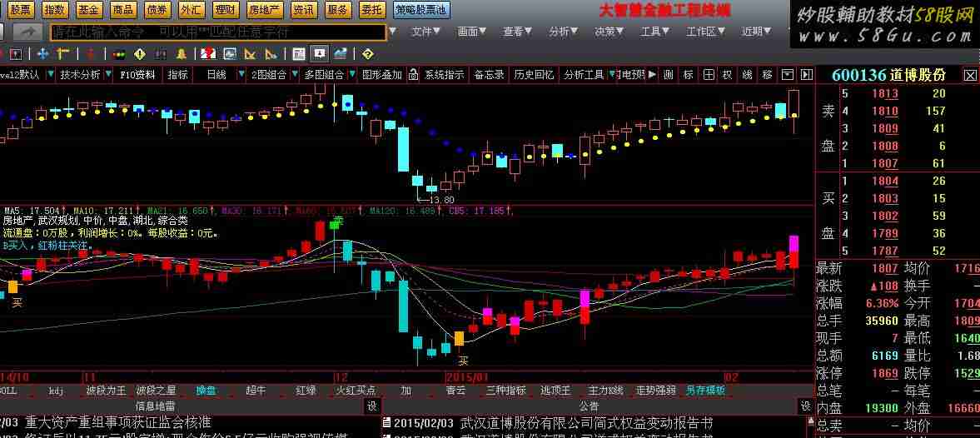Image resolution: width=980 pixels, height=438 pixels.
Task: Click the red-white people icon in toolbar
Action: click(208, 54)
